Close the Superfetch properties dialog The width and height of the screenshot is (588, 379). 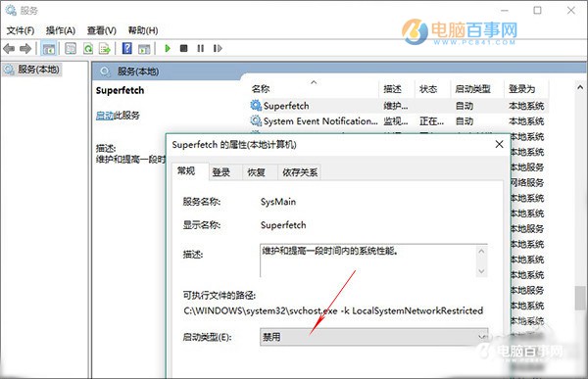pyautogui.click(x=499, y=144)
